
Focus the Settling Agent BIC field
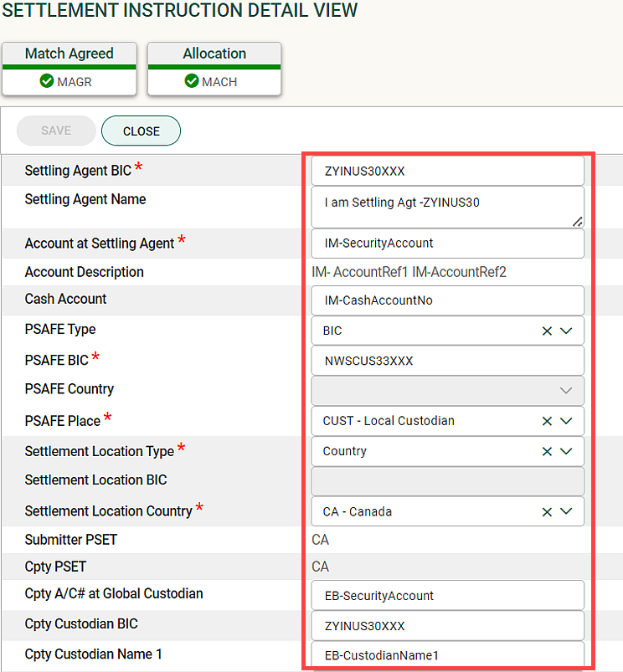pos(448,171)
